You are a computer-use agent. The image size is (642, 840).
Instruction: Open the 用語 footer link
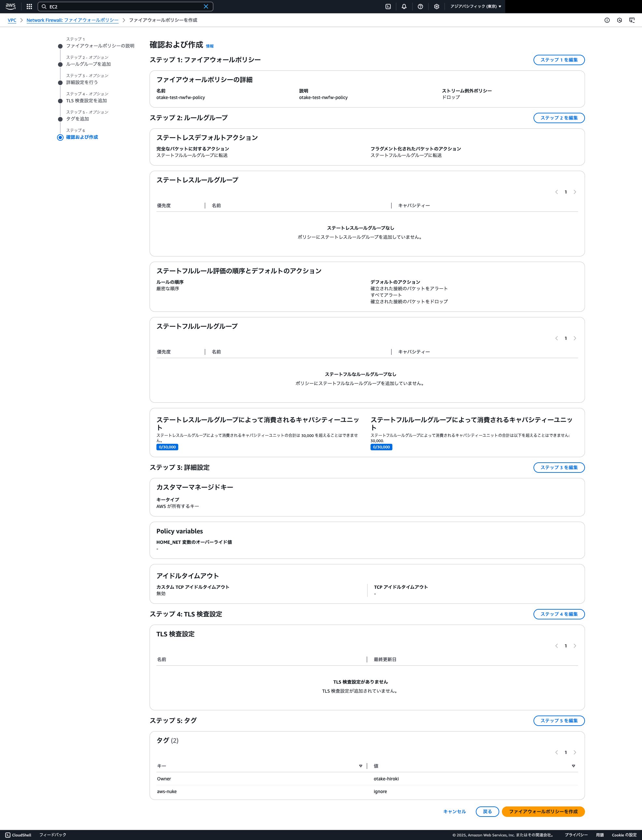pyautogui.click(x=600, y=835)
